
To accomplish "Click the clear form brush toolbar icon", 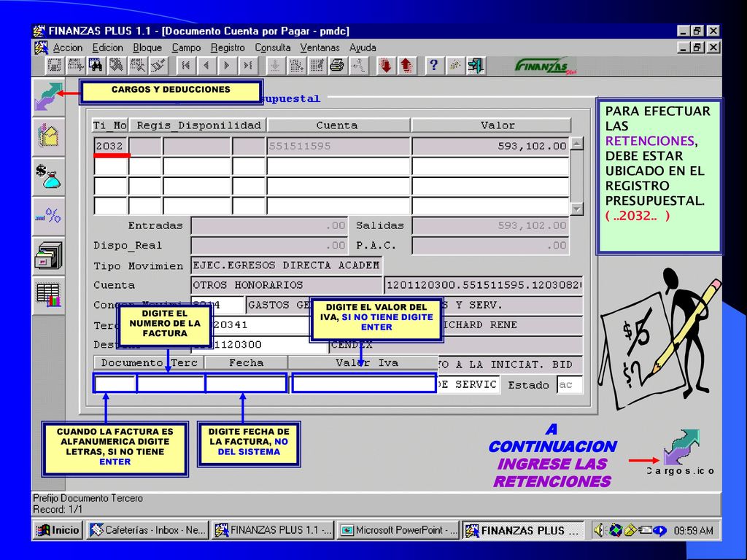I will coord(158,65).
